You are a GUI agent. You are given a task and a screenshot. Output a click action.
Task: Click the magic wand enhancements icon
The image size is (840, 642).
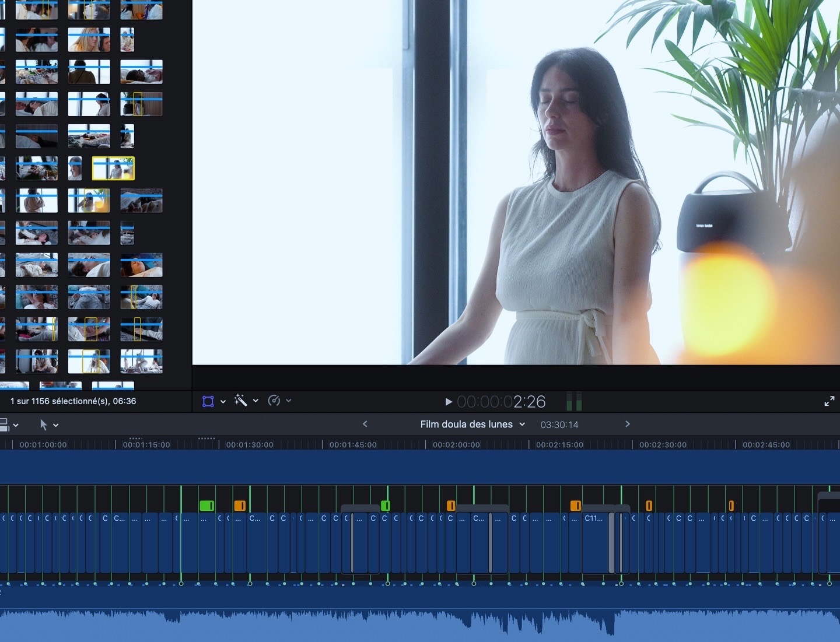click(x=240, y=401)
